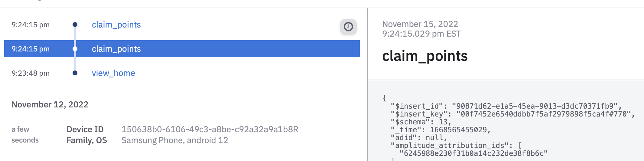644x161 pixels.
Task: Open the unhighlighted claim_points event link
Action: 116,25
